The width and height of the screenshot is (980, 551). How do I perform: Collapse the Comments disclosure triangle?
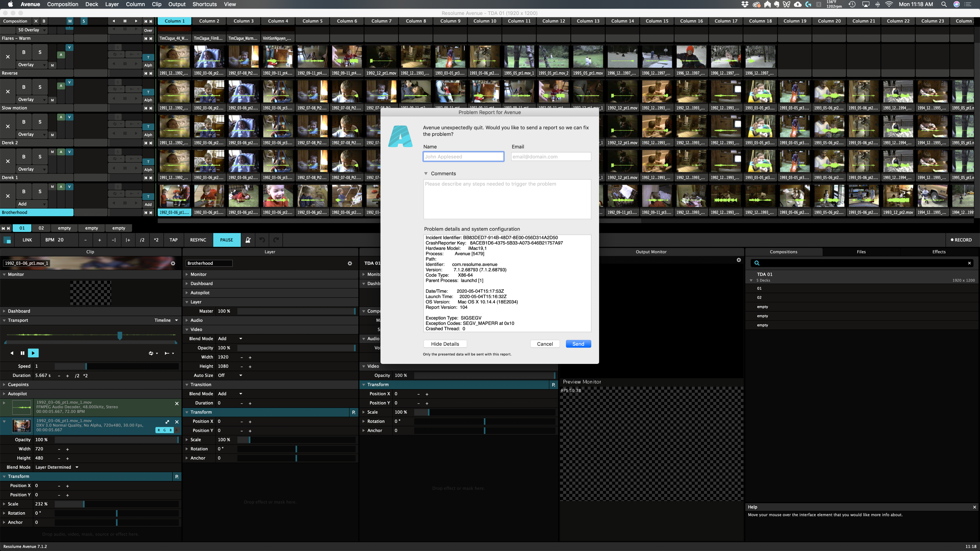pyautogui.click(x=426, y=173)
